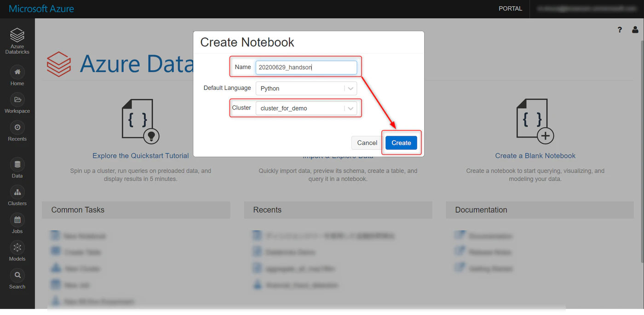This screenshot has height=315, width=644.
Task: Click the Microsoft Azure header title
Action: [x=41, y=9]
